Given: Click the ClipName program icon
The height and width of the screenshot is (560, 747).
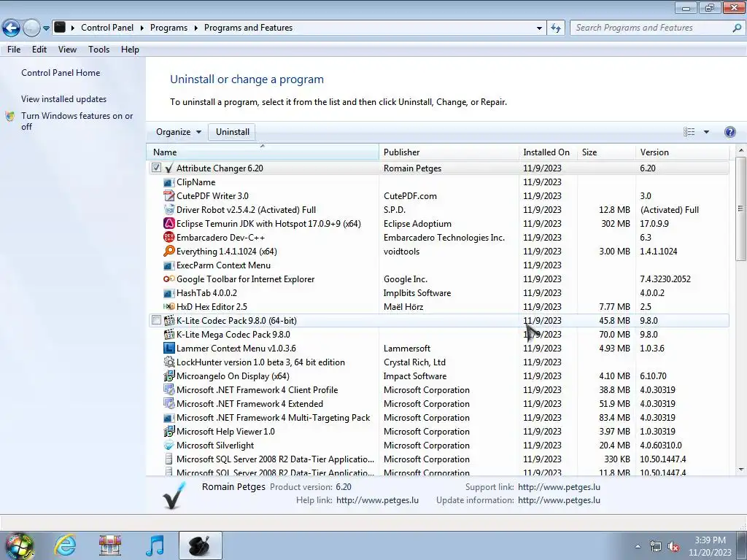Looking at the screenshot, I should coord(169,182).
